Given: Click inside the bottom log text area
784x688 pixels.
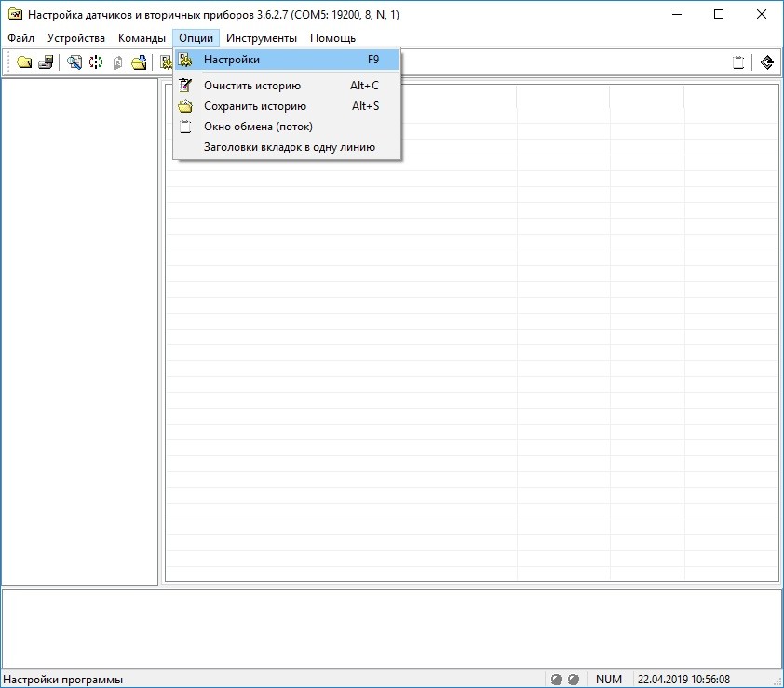Looking at the screenshot, I should point(391,628).
